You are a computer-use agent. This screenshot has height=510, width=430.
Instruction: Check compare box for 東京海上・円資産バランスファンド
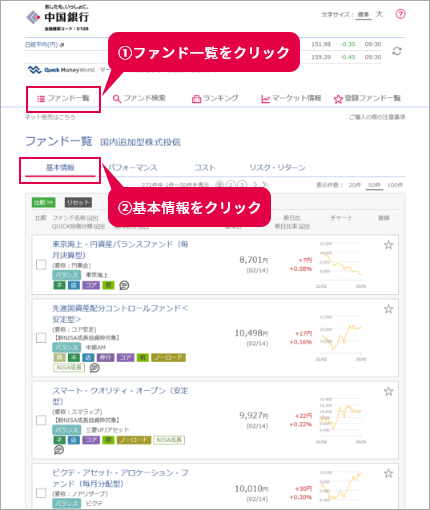(x=41, y=265)
